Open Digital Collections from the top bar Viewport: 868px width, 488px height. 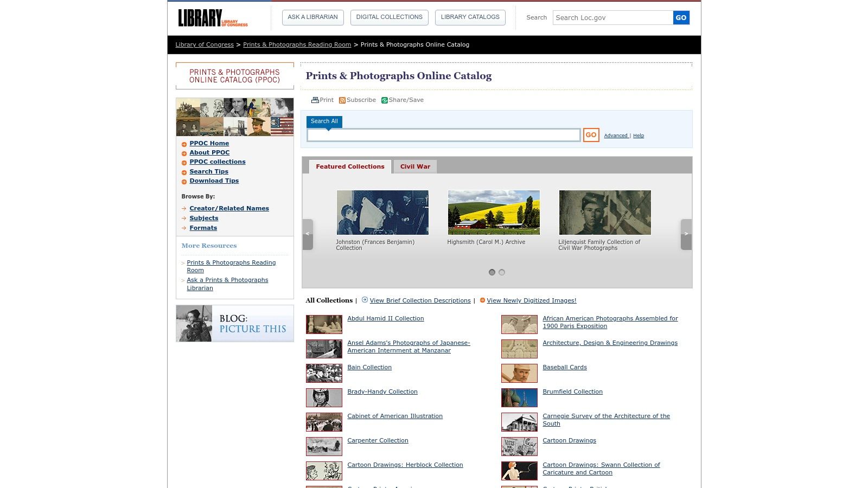pyautogui.click(x=389, y=17)
